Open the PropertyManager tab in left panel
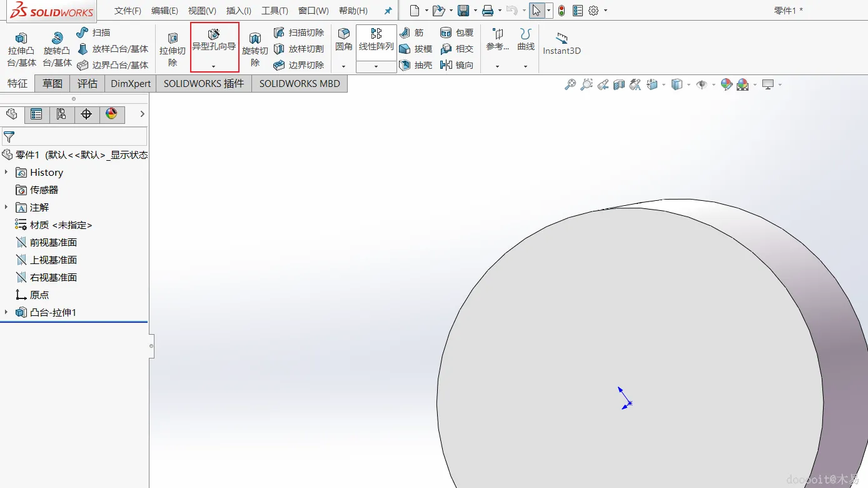868x488 pixels. 36,114
